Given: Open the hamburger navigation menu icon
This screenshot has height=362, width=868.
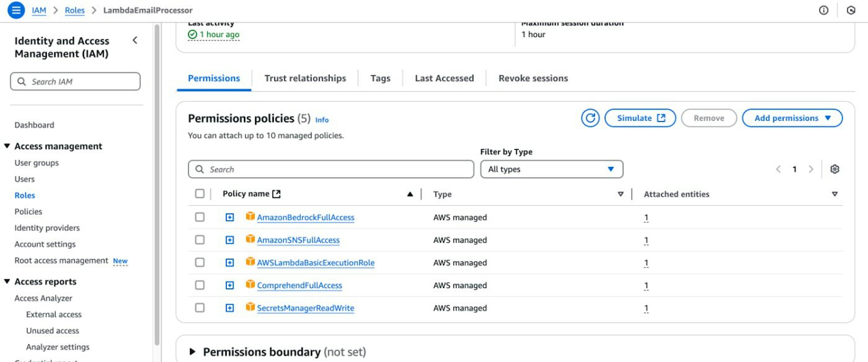Looking at the screenshot, I should pos(16,10).
